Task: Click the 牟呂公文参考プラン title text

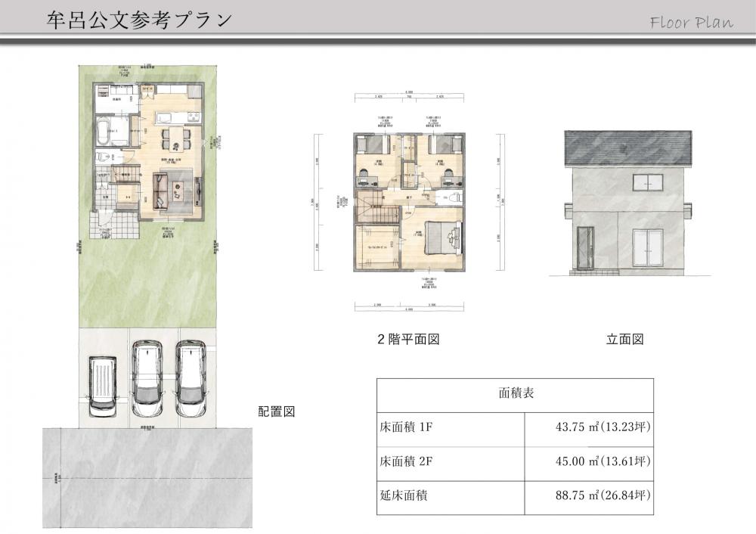Action: [x=138, y=20]
